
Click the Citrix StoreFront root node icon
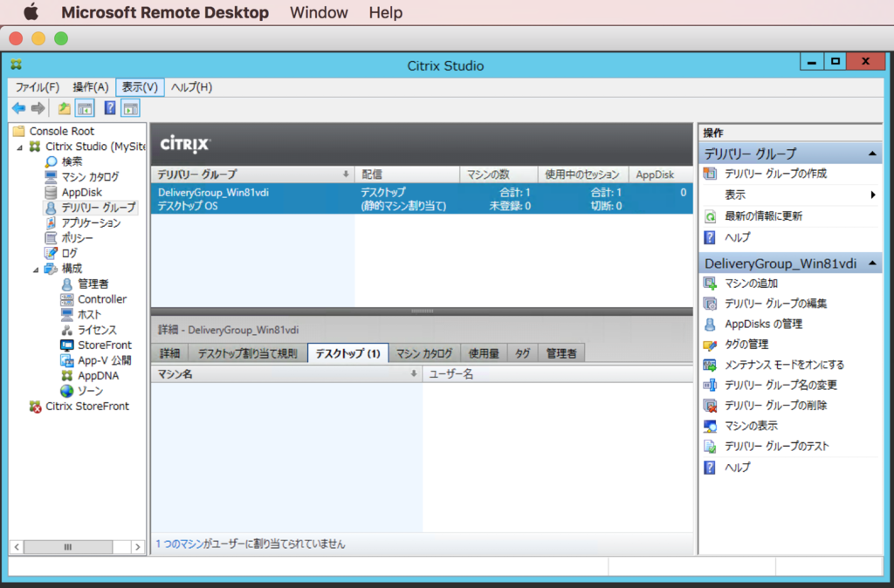tap(35, 407)
